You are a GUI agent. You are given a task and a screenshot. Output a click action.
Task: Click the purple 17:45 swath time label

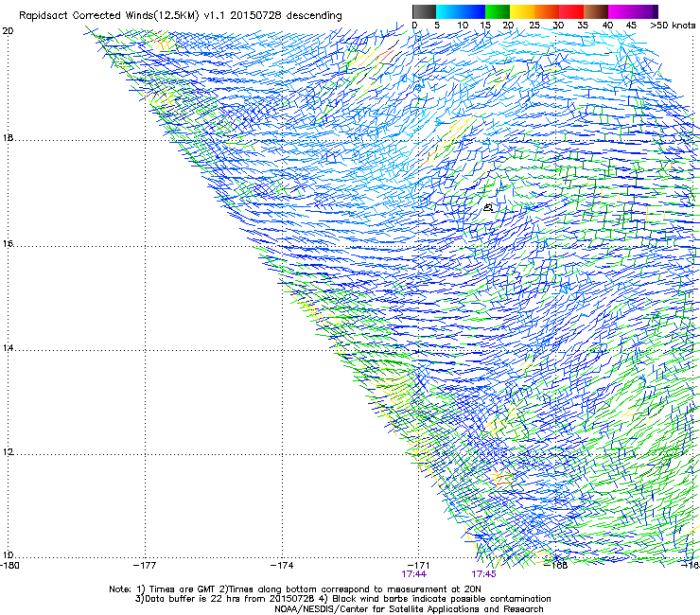pyautogui.click(x=483, y=574)
